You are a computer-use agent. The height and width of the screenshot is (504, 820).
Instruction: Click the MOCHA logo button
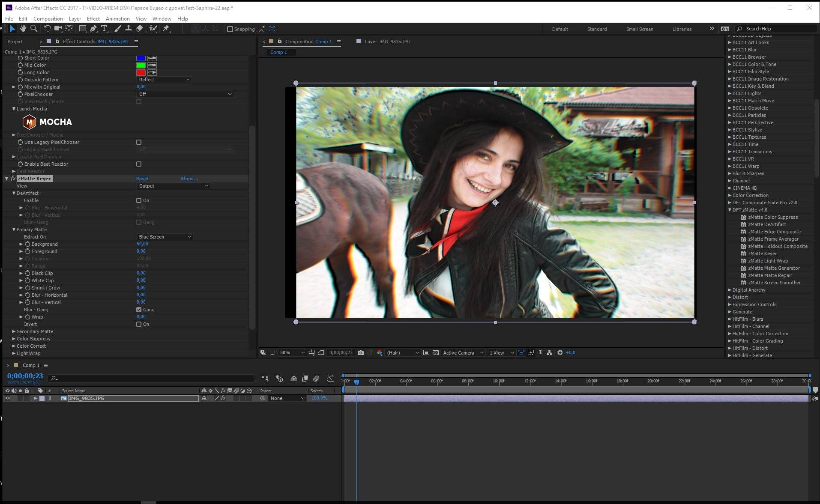pos(47,122)
